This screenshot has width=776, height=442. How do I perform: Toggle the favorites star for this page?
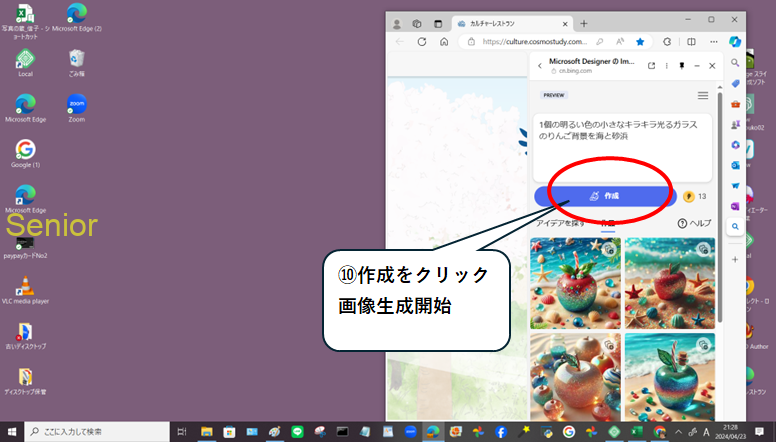(x=640, y=42)
